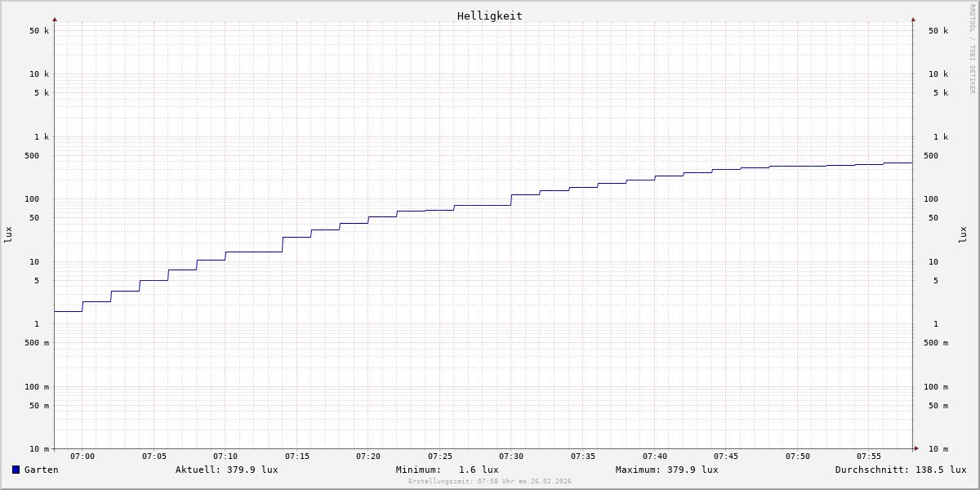Image resolution: width=980 pixels, height=490 pixels.
Task: Click the Maximum 379.9 lux value
Action: click(x=666, y=470)
